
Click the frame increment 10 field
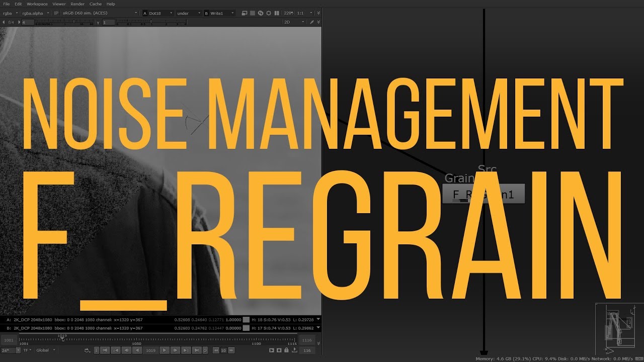point(223,350)
